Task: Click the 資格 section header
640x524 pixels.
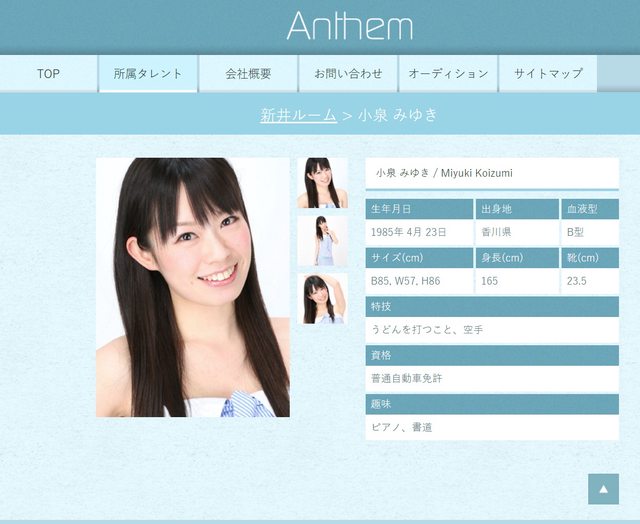Action: point(491,355)
